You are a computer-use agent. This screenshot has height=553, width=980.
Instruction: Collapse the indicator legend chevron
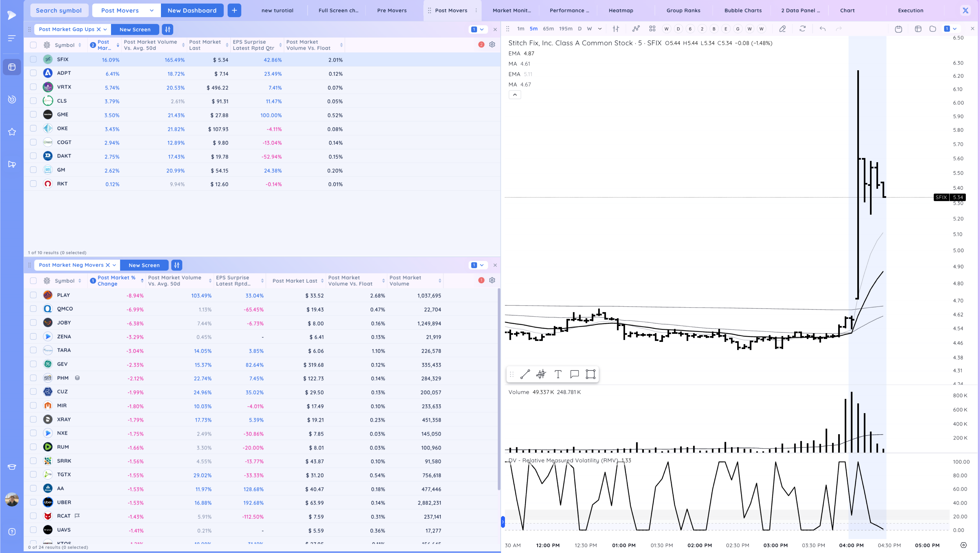(x=514, y=95)
